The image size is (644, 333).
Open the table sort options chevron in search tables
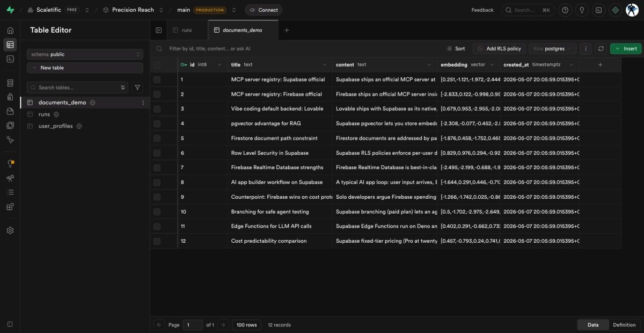pyautogui.click(x=123, y=88)
